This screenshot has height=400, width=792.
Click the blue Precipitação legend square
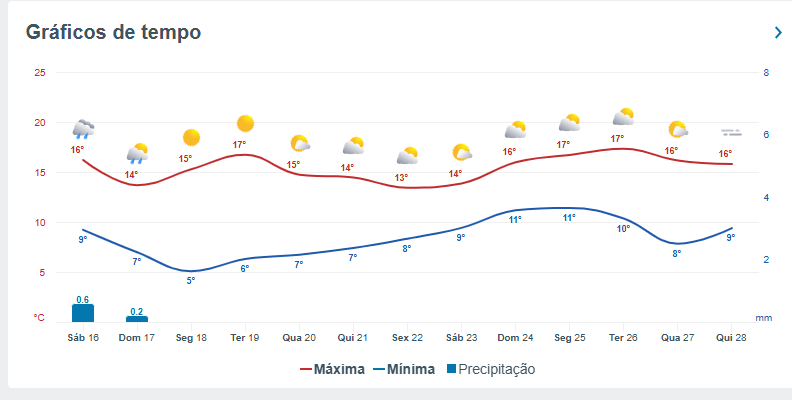click(x=451, y=369)
